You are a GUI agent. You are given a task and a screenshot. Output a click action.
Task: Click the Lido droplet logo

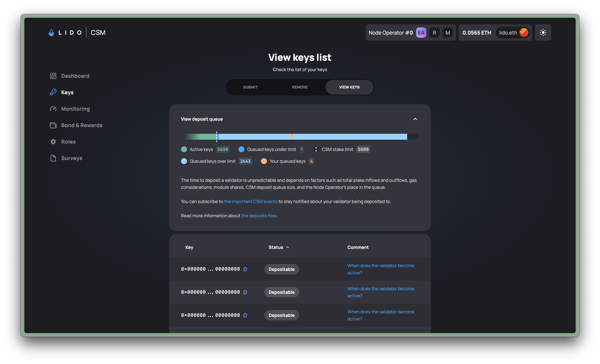coord(51,33)
